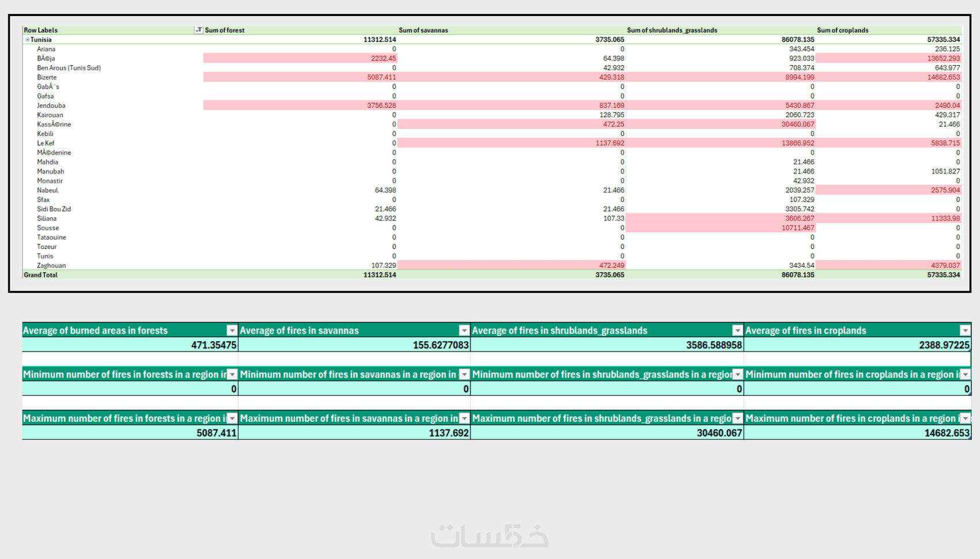Select the "Manubah" row label

point(51,172)
